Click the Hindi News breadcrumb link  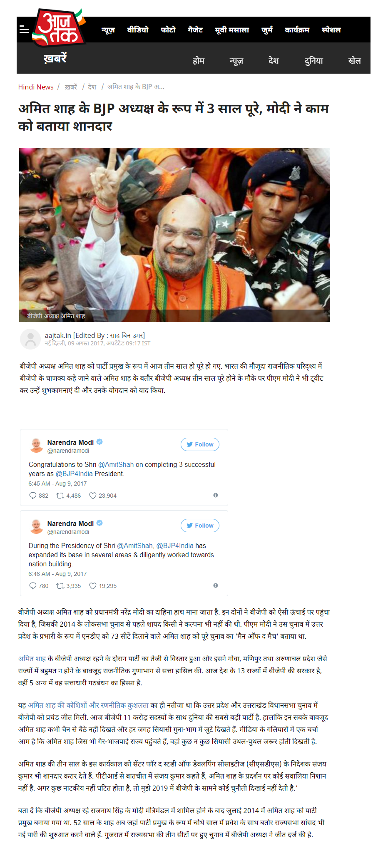[36, 87]
